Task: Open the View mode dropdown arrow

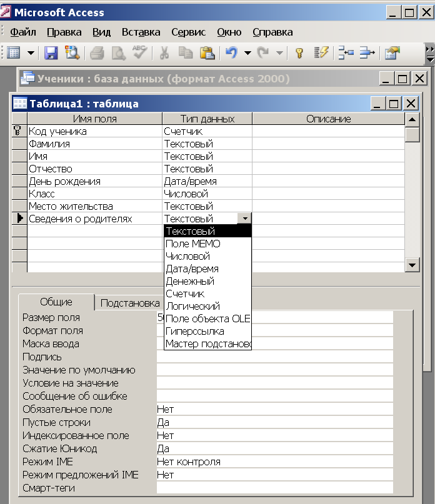Action: [x=31, y=52]
